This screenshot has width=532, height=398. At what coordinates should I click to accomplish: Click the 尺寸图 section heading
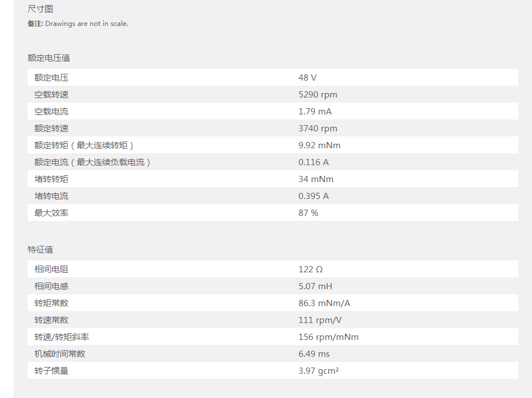(x=40, y=9)
